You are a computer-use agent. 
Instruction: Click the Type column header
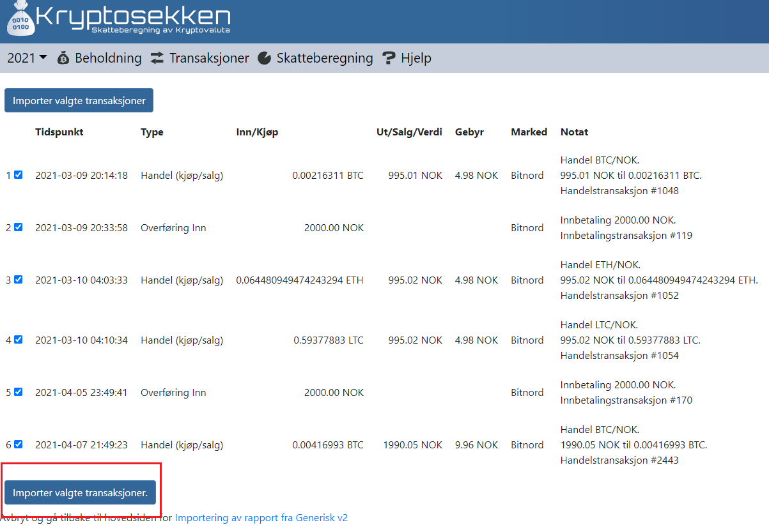(152, 132)
